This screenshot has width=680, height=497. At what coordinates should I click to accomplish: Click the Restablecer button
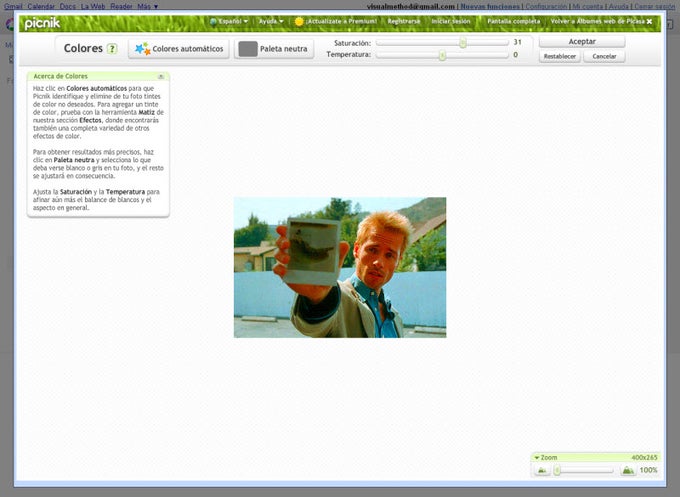(559, 56)
